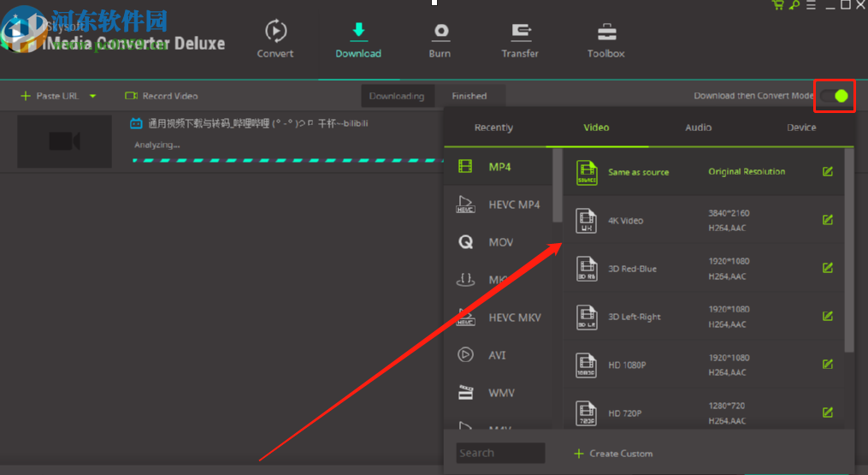Click the key registration icon
The width and height of the screenshot is (868, 475).
click(794, 5)
